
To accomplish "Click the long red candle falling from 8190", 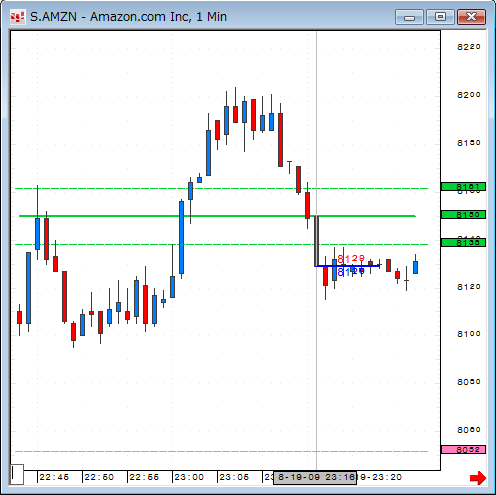I will tap(281, 140).
